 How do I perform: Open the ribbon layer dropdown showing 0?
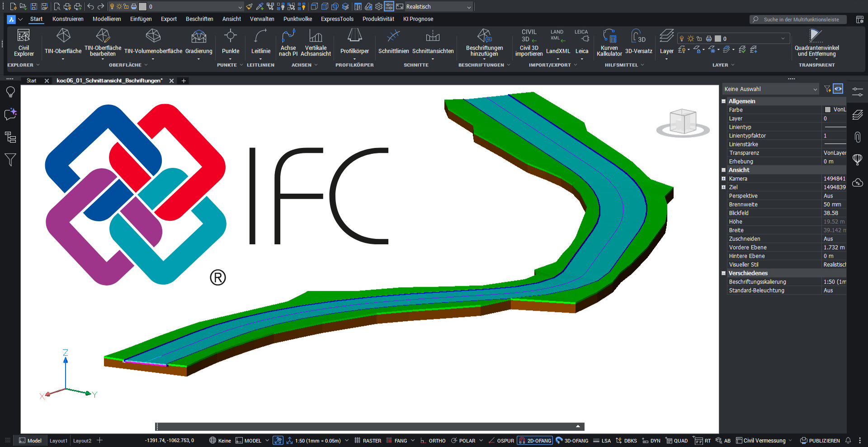pos(733,38)
